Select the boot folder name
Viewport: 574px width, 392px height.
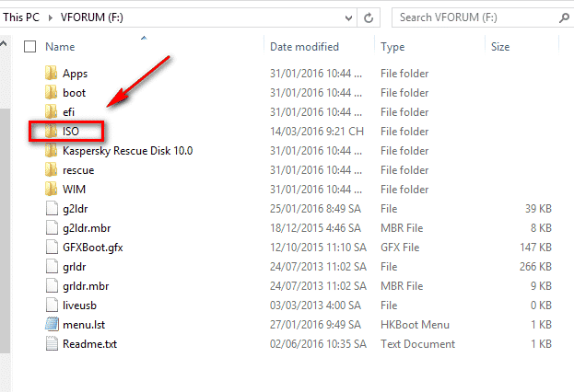click(75, 93)
